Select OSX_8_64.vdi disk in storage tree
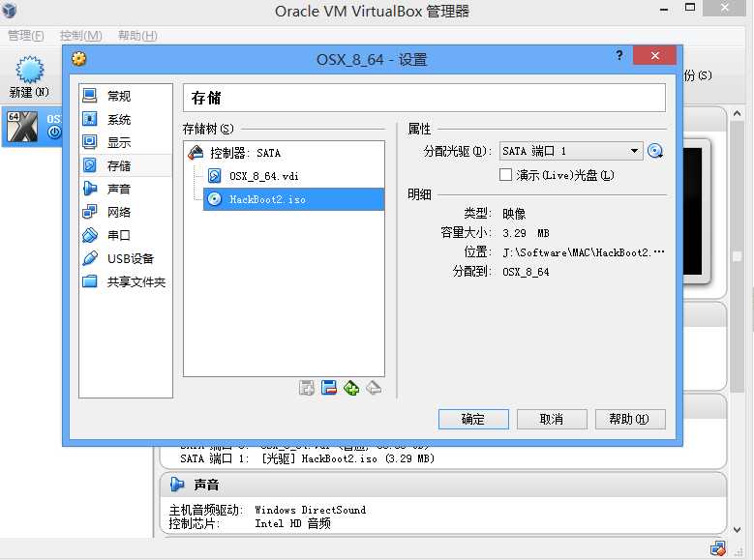 (293, 176)
